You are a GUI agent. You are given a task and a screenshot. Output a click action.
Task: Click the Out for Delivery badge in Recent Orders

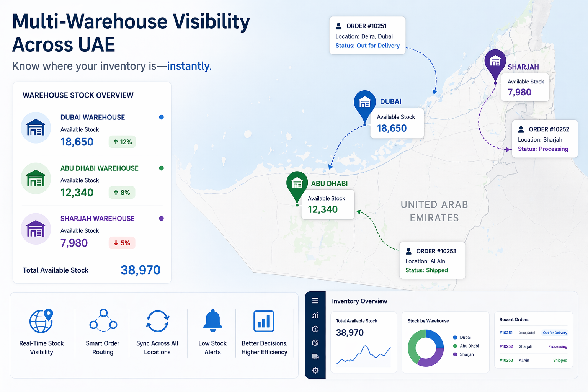555,333
